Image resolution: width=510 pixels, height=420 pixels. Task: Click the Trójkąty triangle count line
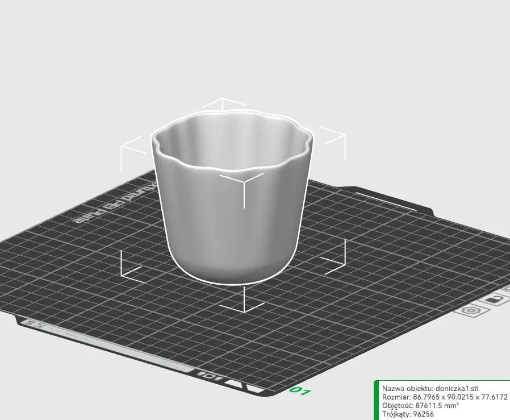(408, 414)
